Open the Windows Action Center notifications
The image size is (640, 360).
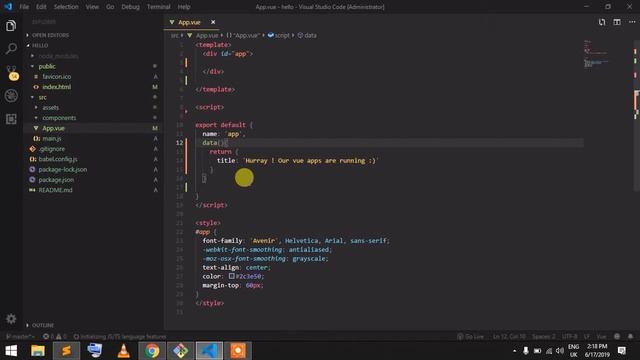[x=622, y=351]
